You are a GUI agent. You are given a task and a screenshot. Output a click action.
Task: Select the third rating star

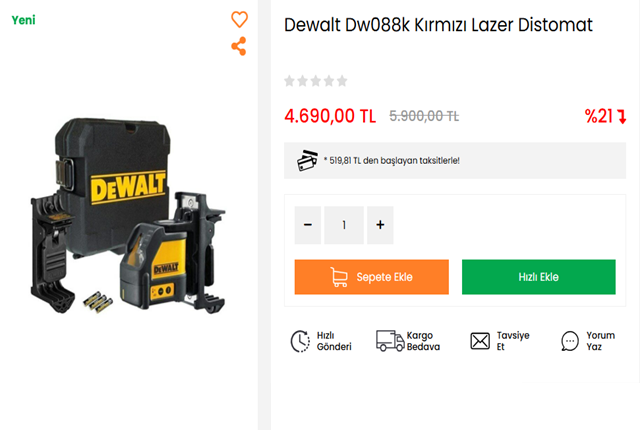click(x=316, y=81)
